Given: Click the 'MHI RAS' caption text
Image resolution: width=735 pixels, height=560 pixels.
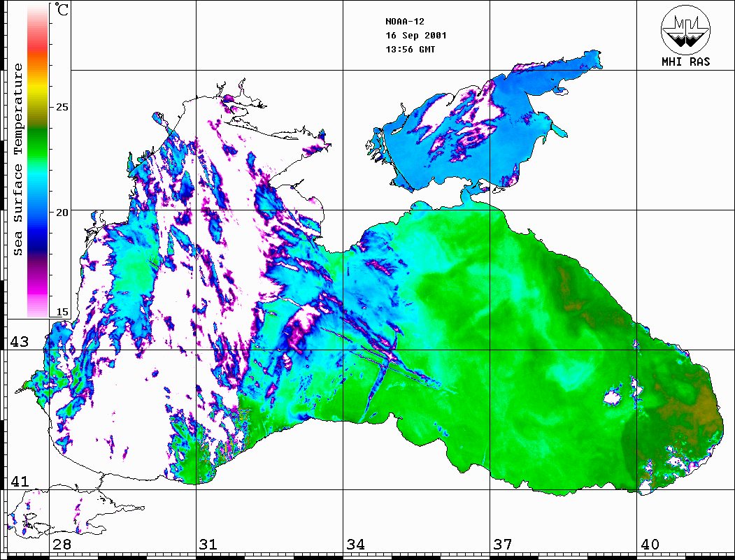Looking at the screenshot, I should pos(686,62).
